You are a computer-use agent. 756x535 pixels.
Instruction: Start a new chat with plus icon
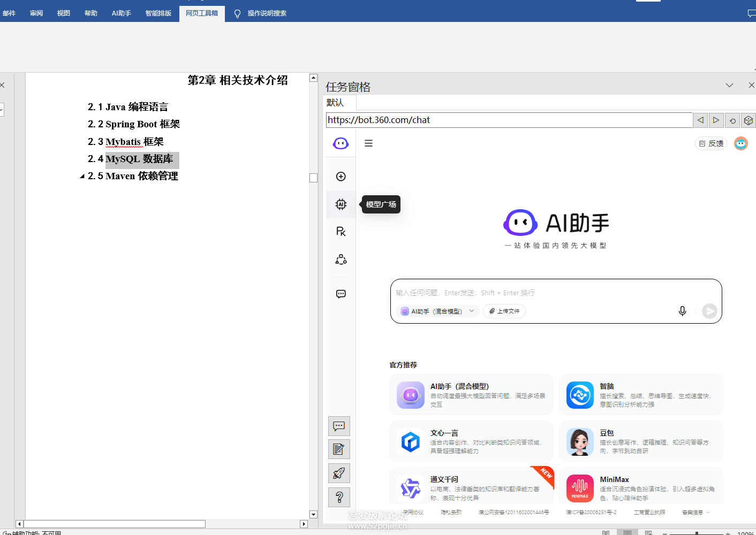[341, 177]
